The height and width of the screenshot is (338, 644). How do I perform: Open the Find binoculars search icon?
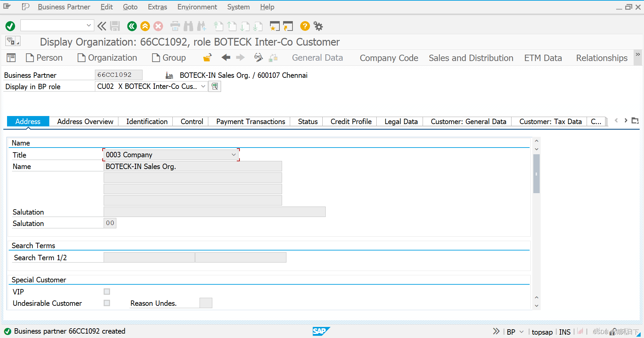click(x=189, y=26)
